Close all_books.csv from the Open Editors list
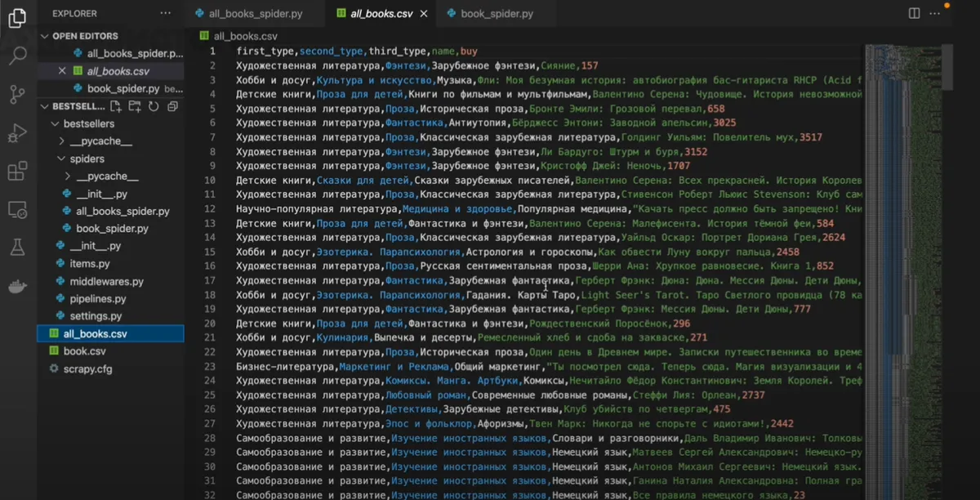Viewport: 980px width, 500px height. tap(62, 71)
